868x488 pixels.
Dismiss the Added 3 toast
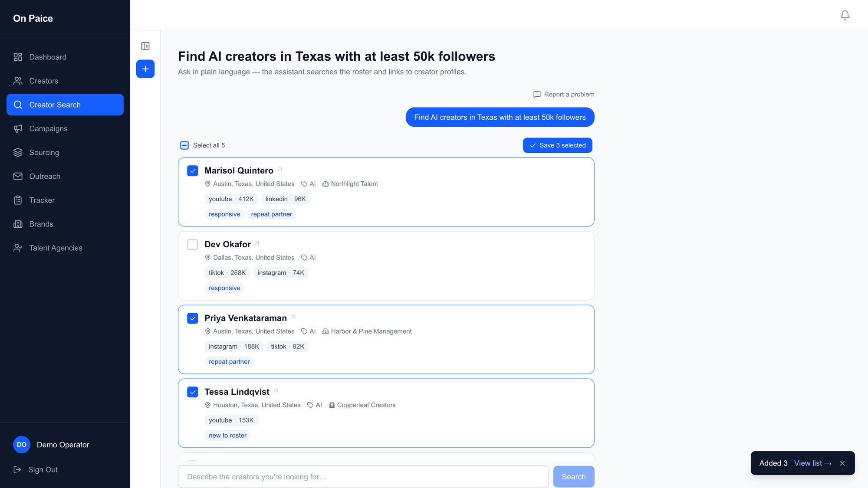click(x=842, y=463)
